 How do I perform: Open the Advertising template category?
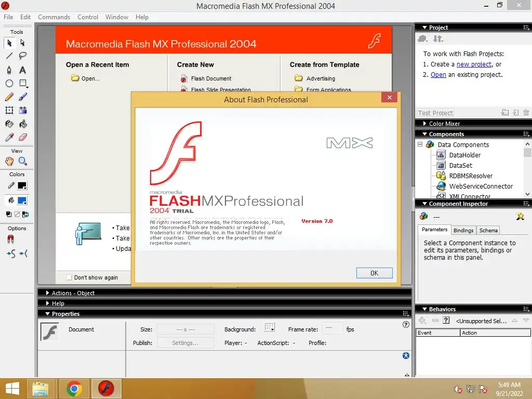coord(315,78)
